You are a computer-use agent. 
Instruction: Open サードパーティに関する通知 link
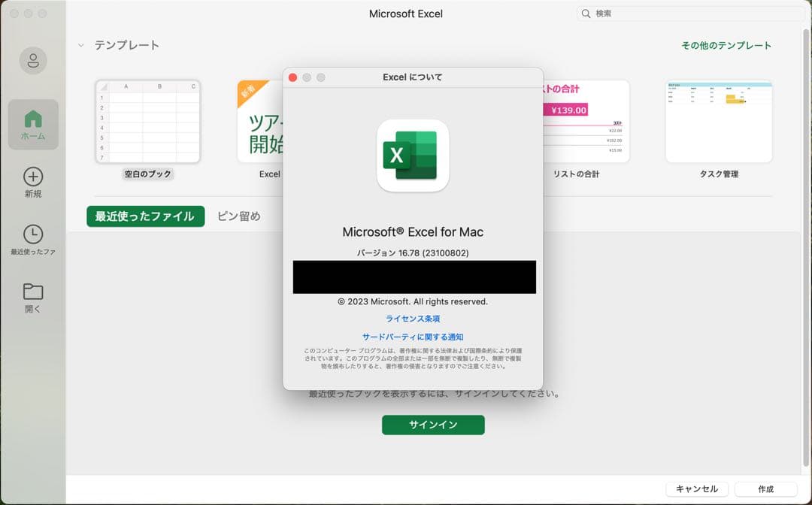413,337
